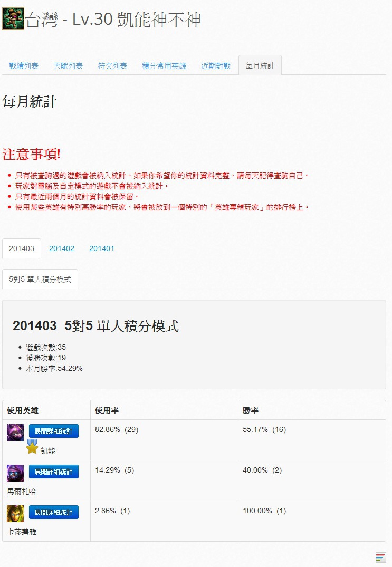Click the 本月勝率:54.29% line
Image resolution: width=392 pixels, height=567 pixels.
(x=54, y=368)
